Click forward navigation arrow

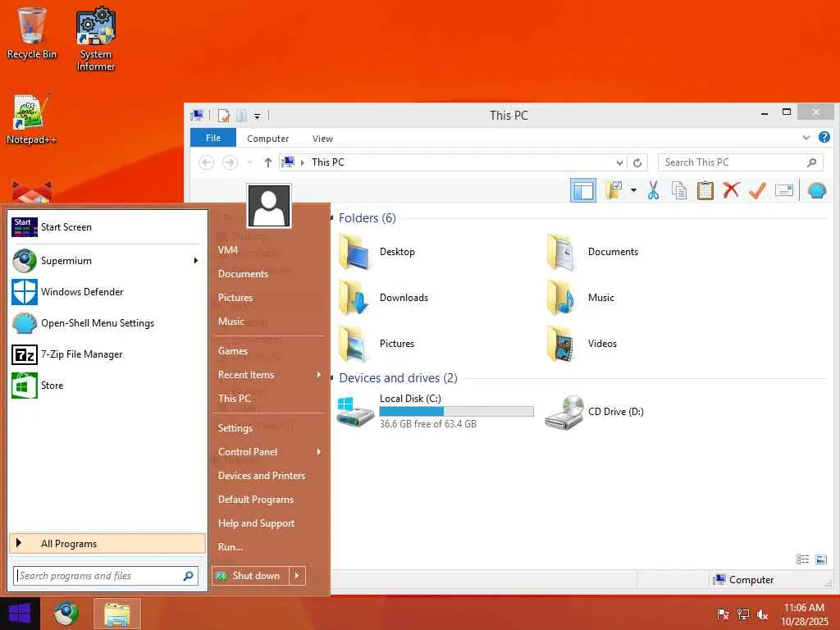230,162
